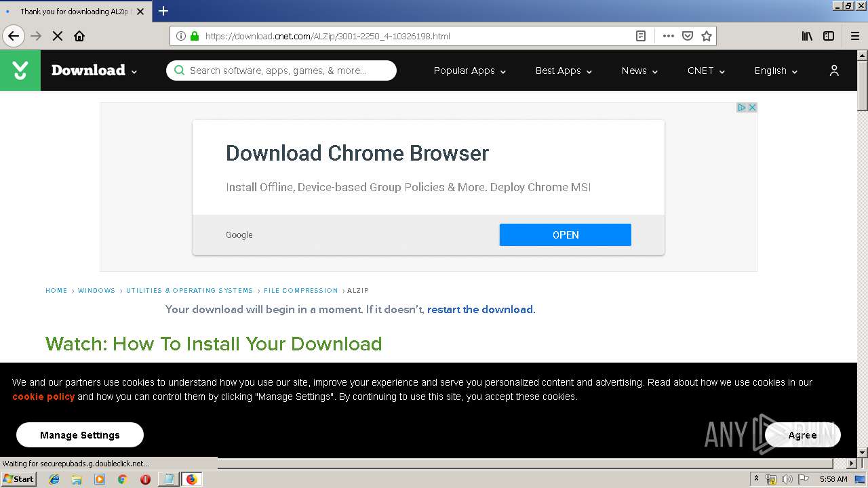Expand the Best Apps menu

[564, 70]
